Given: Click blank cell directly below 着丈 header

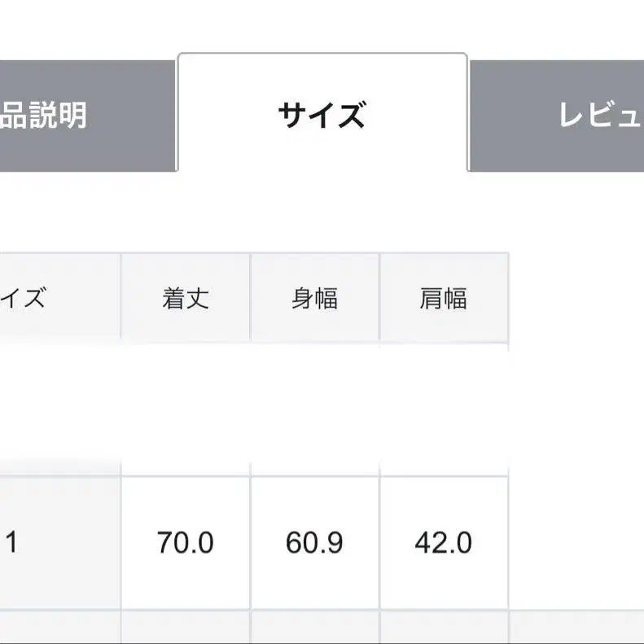Looking at the screenshot, I should coord(186,407).
